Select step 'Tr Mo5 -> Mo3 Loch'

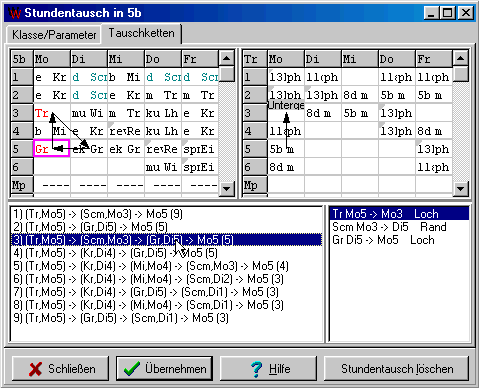[x=399, y=214]
